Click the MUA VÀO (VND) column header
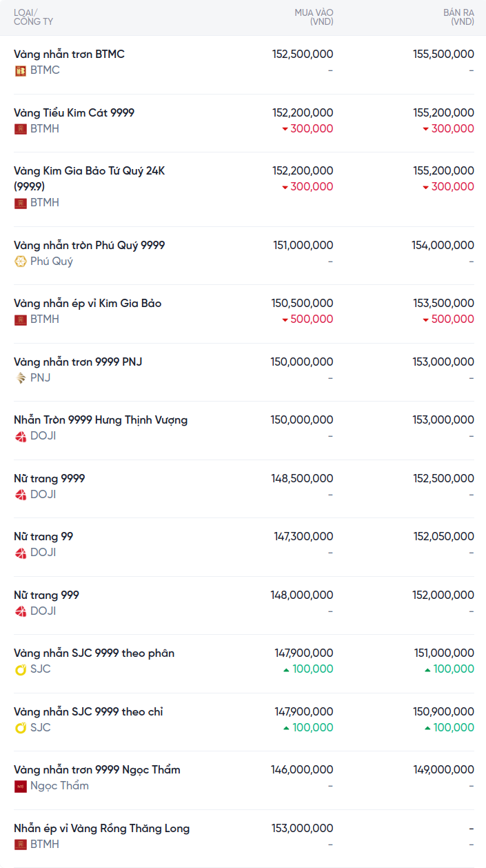 click(x=314, y=17)
